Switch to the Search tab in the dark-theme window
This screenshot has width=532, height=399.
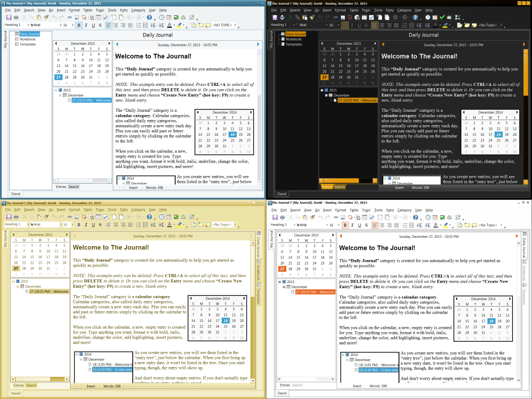(x=339, y=187)
